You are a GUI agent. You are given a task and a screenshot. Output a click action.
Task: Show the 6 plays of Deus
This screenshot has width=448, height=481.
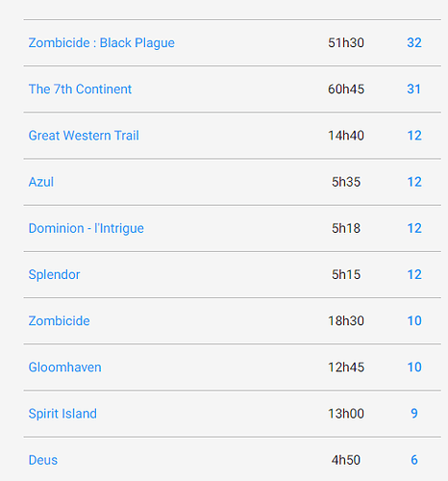click(x=414, y=460)
